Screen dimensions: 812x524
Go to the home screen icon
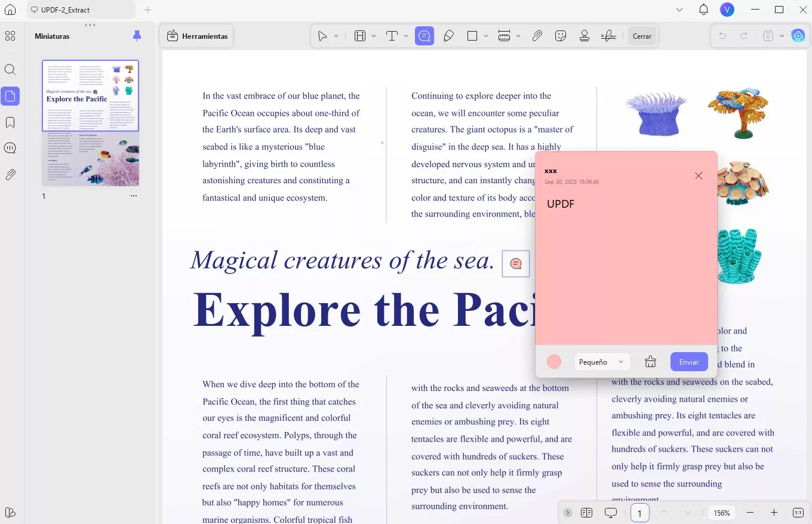tap(10, 10)
